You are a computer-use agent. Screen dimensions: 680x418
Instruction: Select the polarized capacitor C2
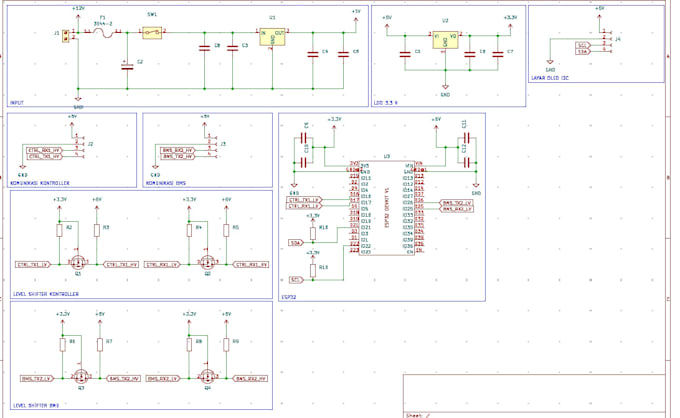pyautogui.click(x=127, y=67)
